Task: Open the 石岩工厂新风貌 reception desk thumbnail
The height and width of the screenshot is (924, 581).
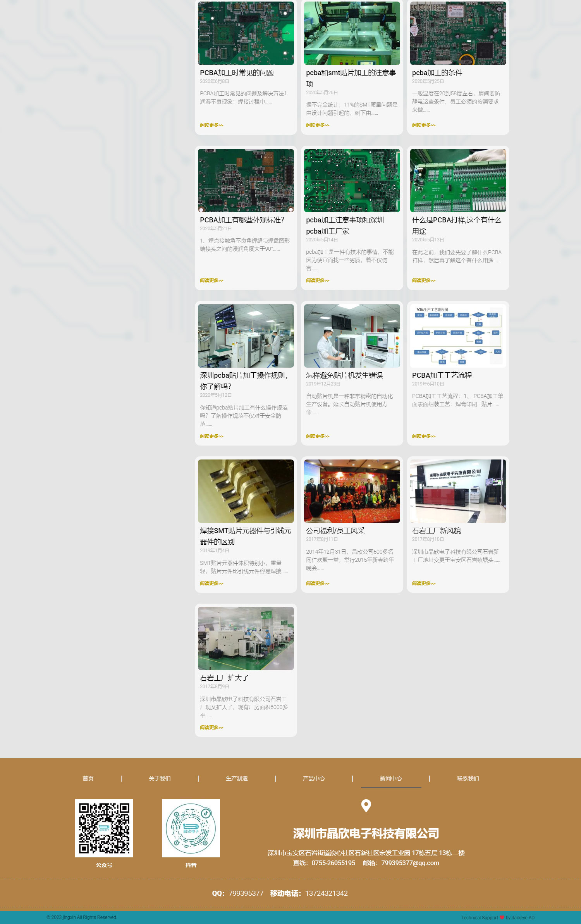Action: coord(458,491)
